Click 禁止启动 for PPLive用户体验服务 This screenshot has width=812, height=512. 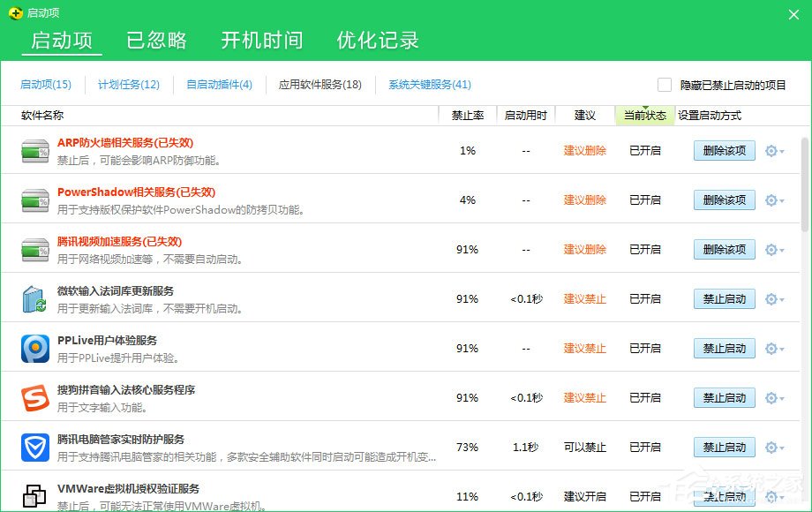[724, 348]
